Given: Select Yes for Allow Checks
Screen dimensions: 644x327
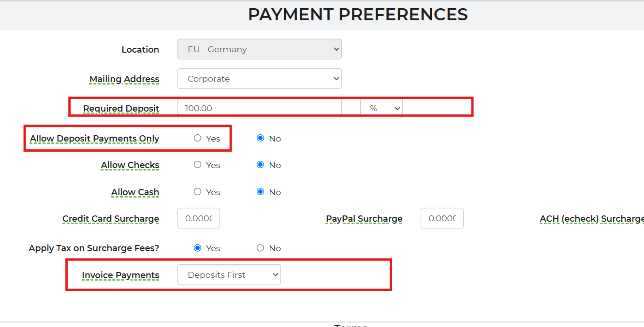Looking at the screenshot, I should (x=197, y=165).
